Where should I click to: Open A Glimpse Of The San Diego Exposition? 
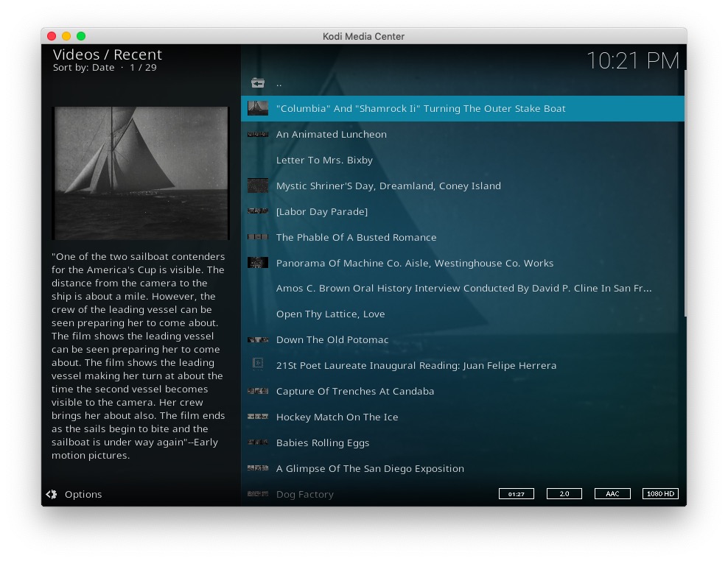point(370,469)
